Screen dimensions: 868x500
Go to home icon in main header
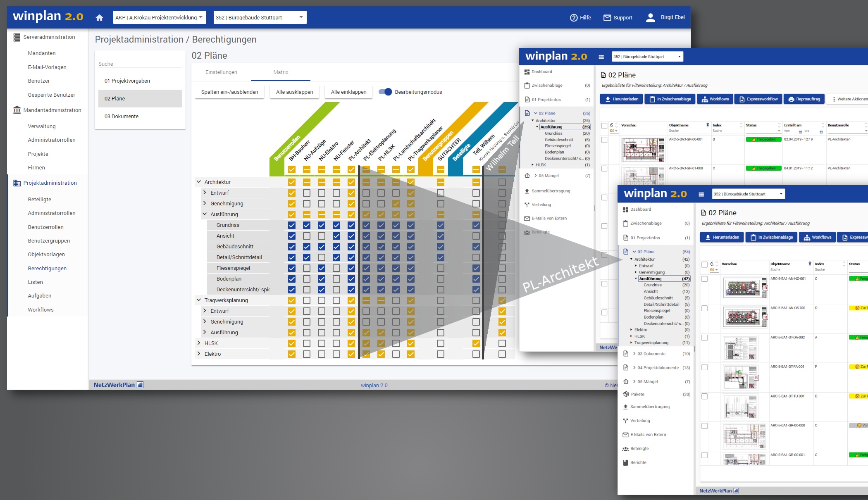click(99, 17)
